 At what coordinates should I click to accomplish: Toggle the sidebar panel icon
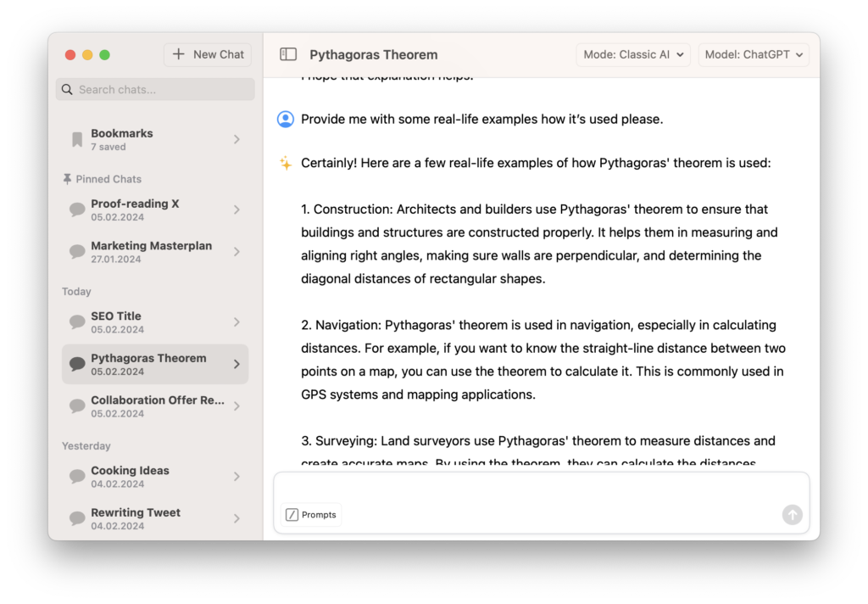point(288,54)
